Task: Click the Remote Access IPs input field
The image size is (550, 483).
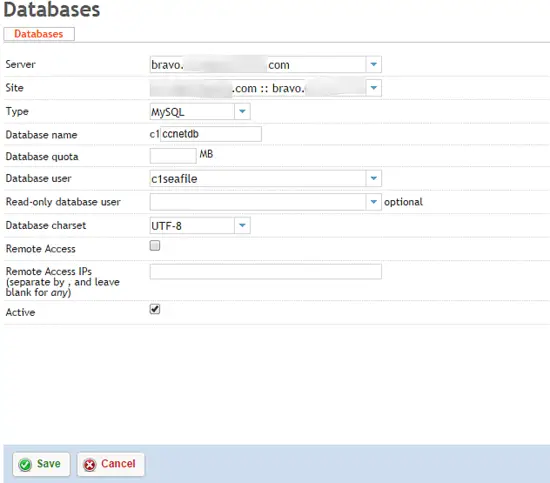Action: click(266, 272)
